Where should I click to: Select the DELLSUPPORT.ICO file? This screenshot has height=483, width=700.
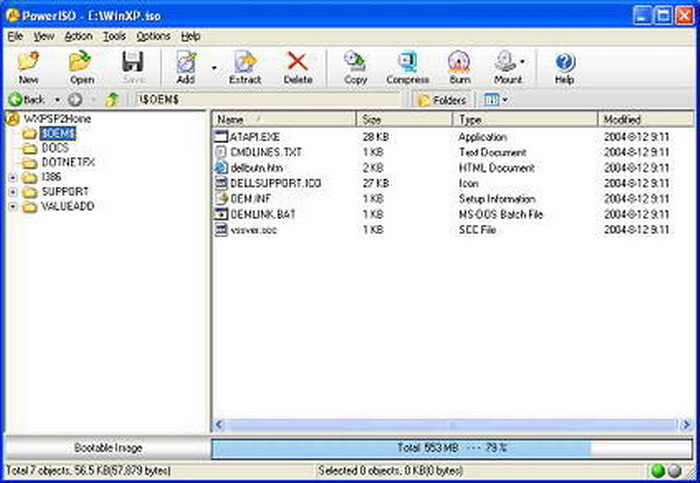pos(275,183)
